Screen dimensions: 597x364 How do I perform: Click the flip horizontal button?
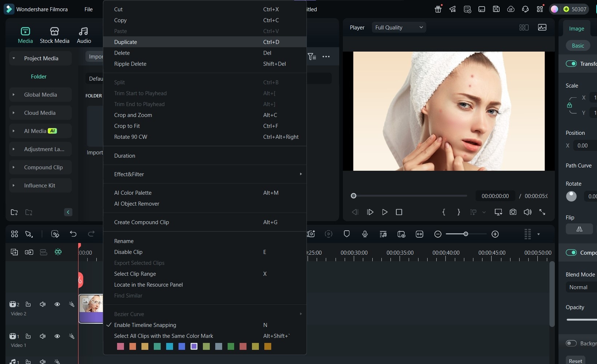pos(580,229)
